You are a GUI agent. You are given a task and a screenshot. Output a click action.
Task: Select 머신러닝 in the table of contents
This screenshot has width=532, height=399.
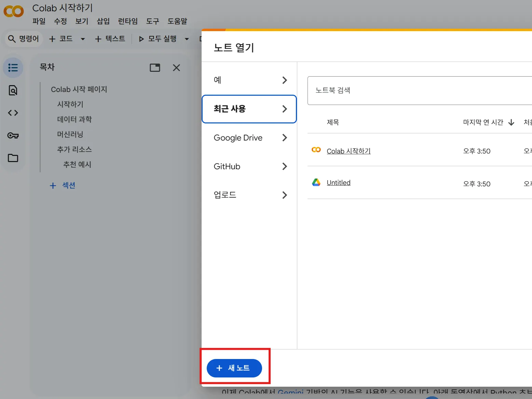click(70, 134)
